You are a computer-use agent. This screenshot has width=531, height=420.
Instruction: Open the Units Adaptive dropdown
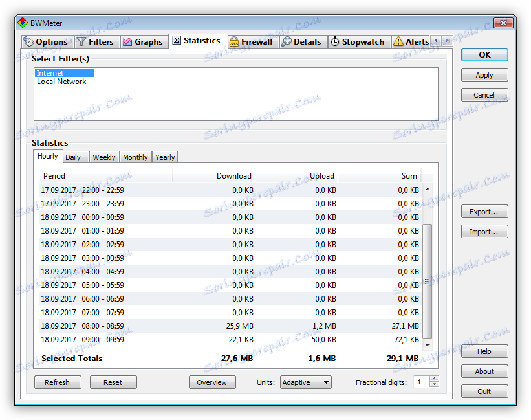tap(305, 382)
